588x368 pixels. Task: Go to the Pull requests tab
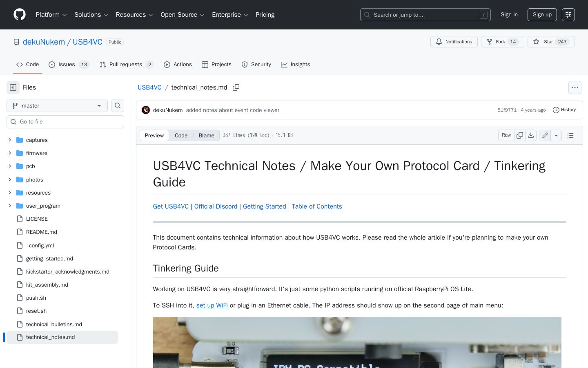127,65
